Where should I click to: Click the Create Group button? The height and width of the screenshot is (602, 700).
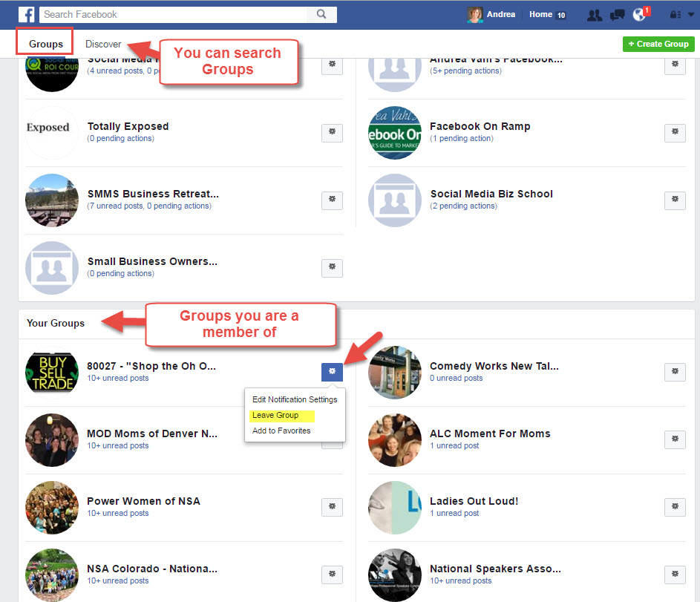click(x=658, y=44)
